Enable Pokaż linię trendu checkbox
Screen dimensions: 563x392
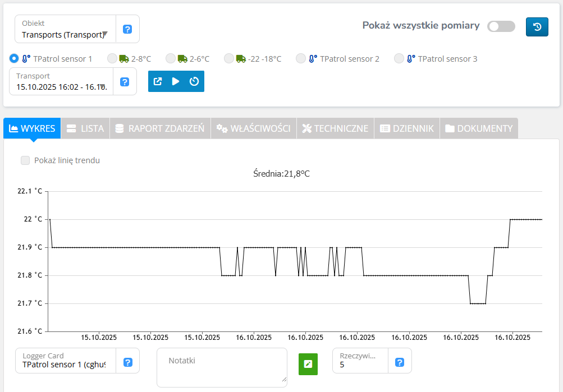(x=25, y=160)
